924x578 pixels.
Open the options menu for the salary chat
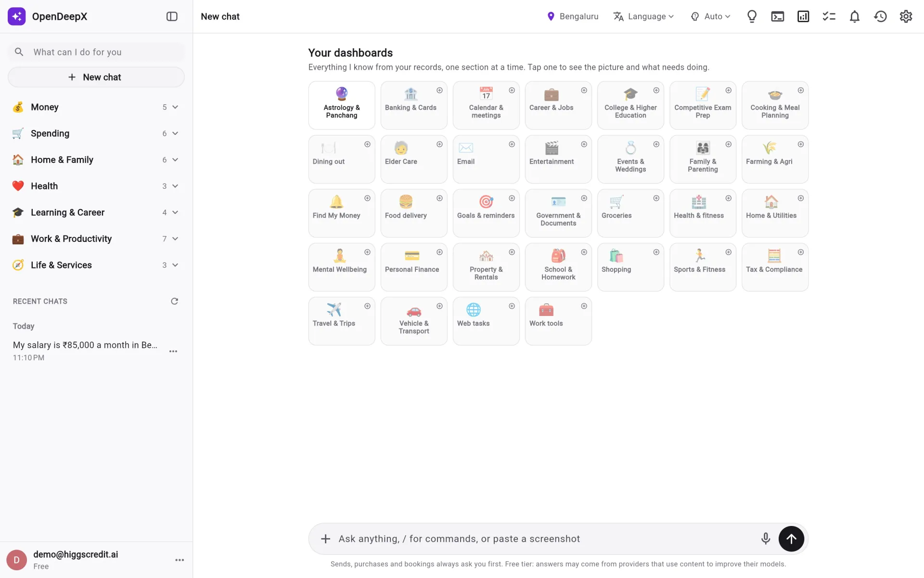(x=173, y=351)
